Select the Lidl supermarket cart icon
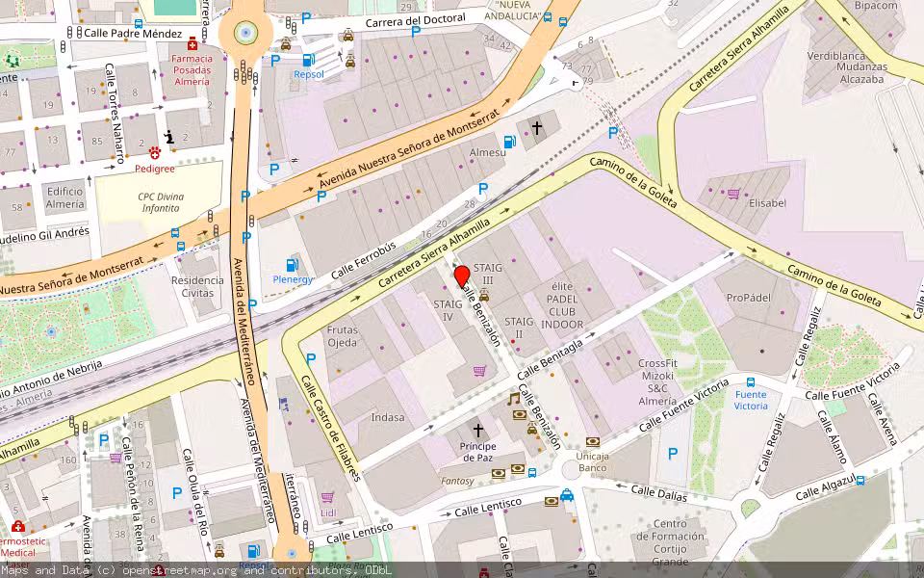The image size is (924, 578). 327,497
